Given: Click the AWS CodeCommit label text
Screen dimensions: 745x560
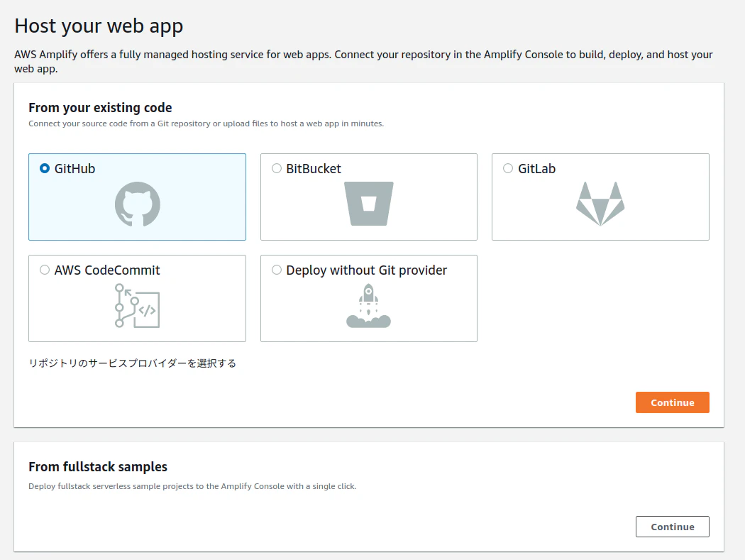Looking at the screenshot, I should pos(107,270).
